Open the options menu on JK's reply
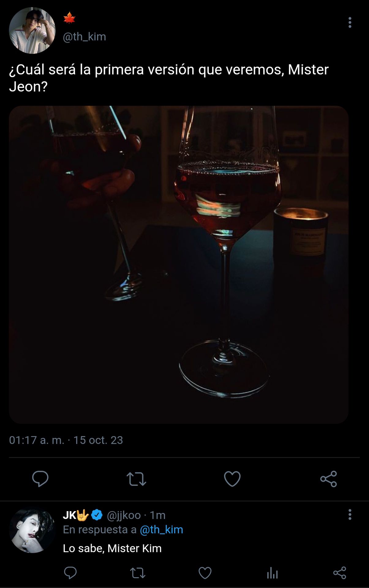The height and width of the screenshot is (588, 369). [x=350, y=515]
